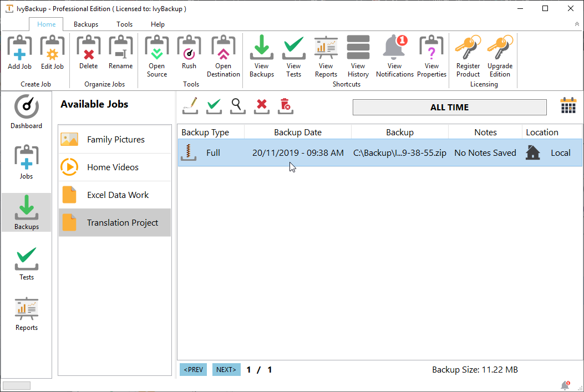Screen dimensions: 584x392
Task: Click the IvyBackup title bar app icon
Action: pos(9,8)
